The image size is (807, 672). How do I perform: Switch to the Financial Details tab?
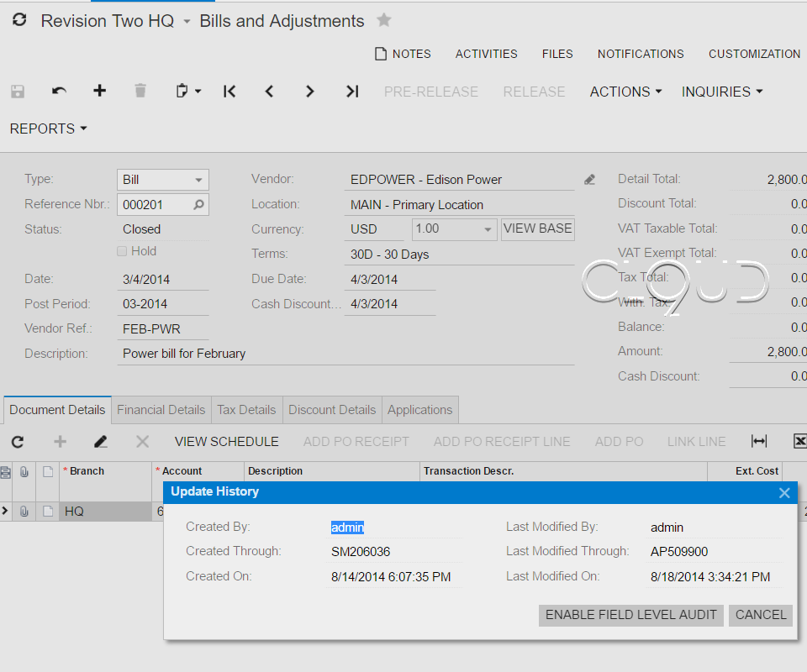click(x=161, y=410)
